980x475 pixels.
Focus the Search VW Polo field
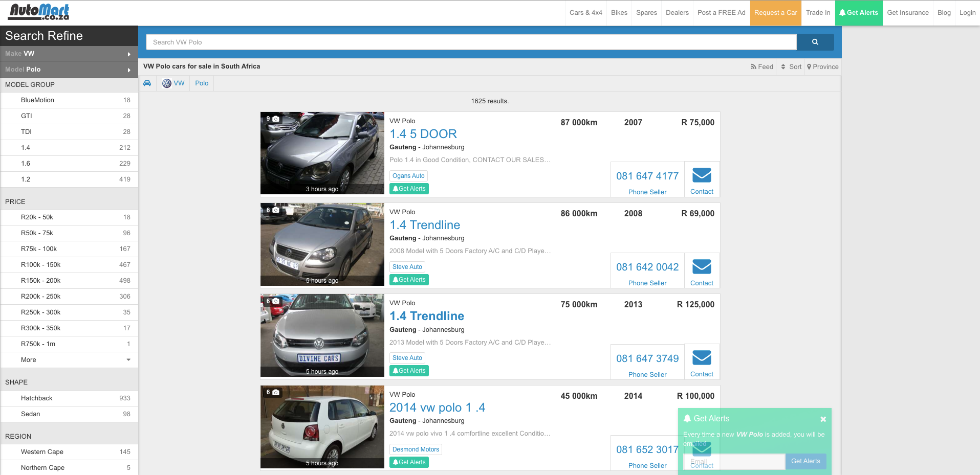point(471,42)
